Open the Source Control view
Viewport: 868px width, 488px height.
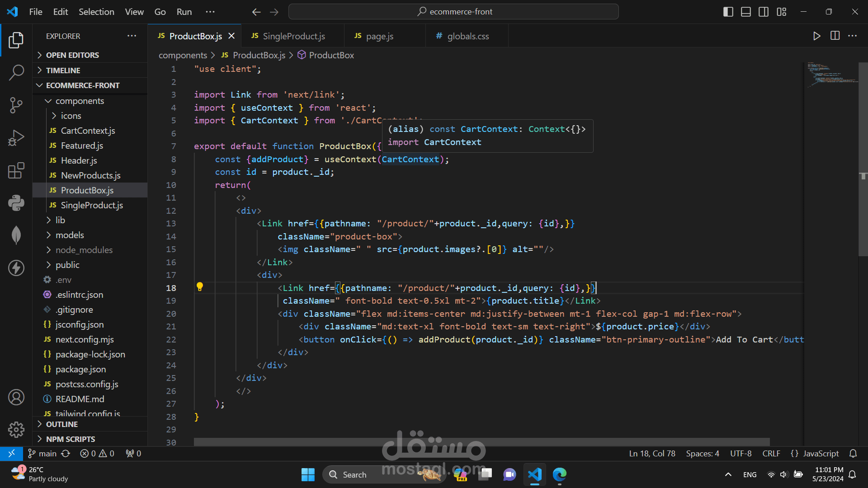(x=16, y=105)
